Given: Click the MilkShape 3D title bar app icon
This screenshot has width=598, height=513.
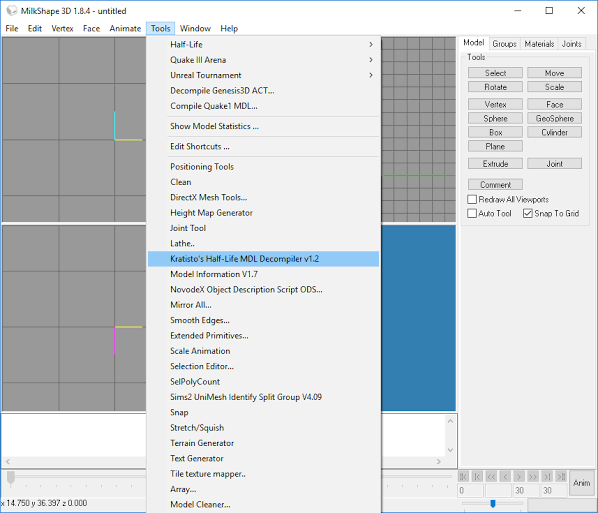Looking at the screenshot, I should click(12, 11).
